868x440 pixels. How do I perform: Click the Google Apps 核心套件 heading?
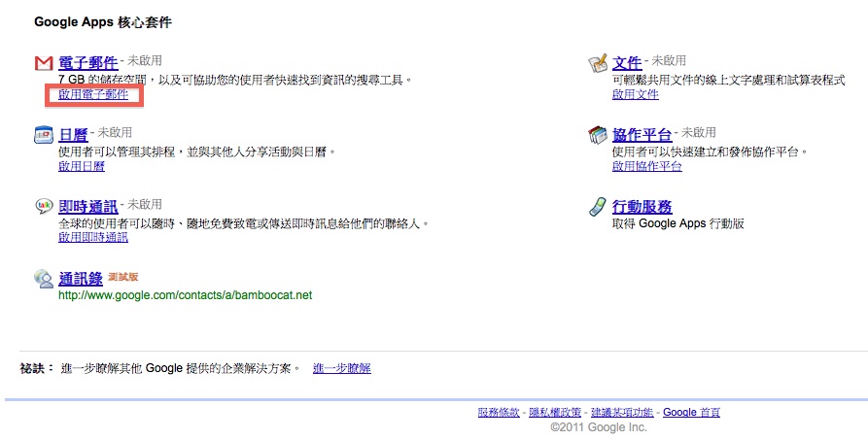coord(103,22)
